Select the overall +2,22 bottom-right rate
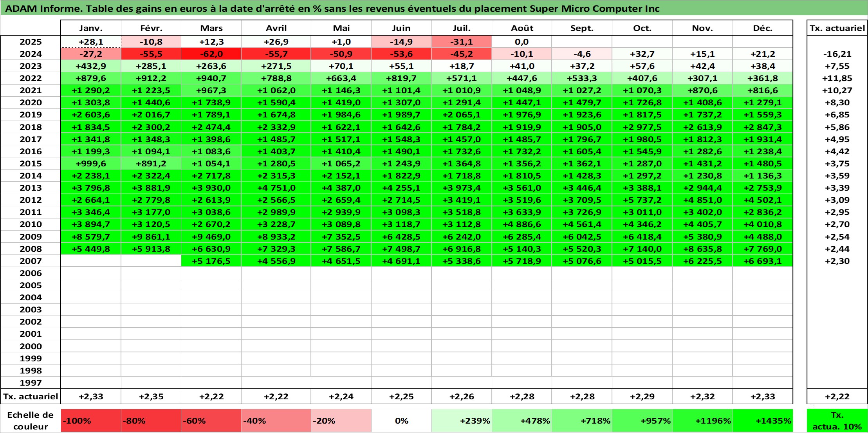868x433 pixels. 837,397
